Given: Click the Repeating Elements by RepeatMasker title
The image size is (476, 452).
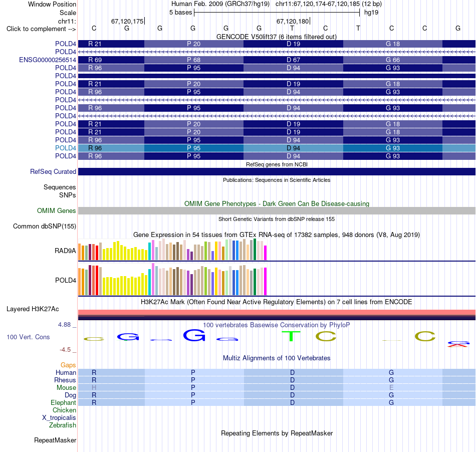Looking at the screenshot, I should pyautogui.click(x=277, y=433).
